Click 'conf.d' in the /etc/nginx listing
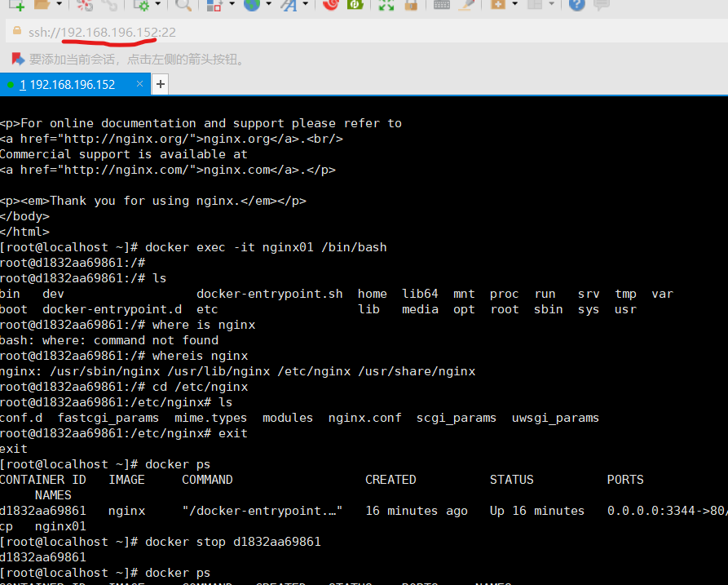 [21, 418]
